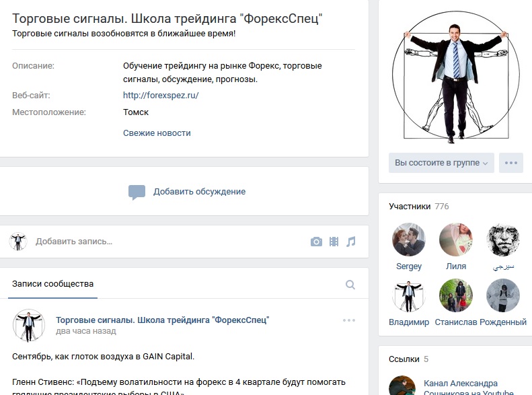Click the description text about Forex training
Screen dimensions: 532x395
coord(222,72)
